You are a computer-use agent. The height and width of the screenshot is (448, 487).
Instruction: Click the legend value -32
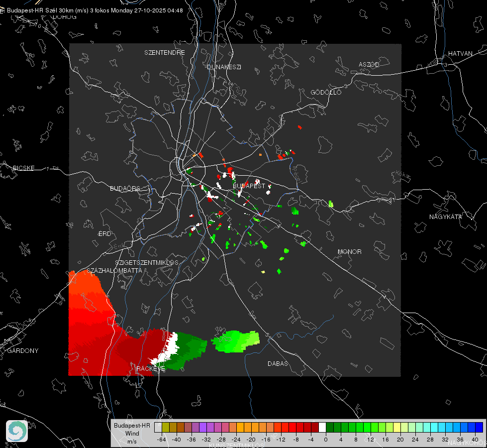[x=206, y=440]
